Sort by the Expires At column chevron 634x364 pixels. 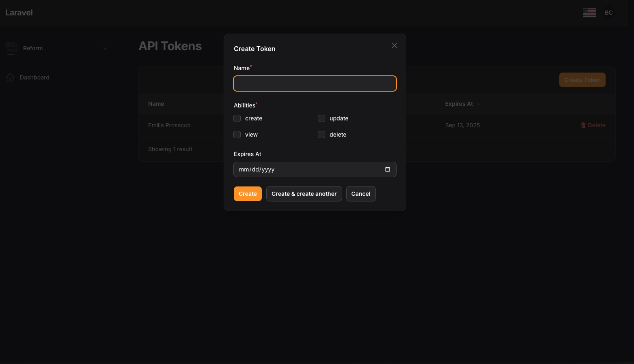tap(479, 104)
